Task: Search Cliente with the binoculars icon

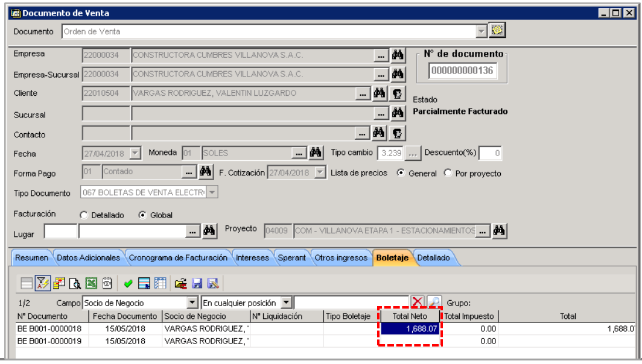Action: (x=380, y=93)
